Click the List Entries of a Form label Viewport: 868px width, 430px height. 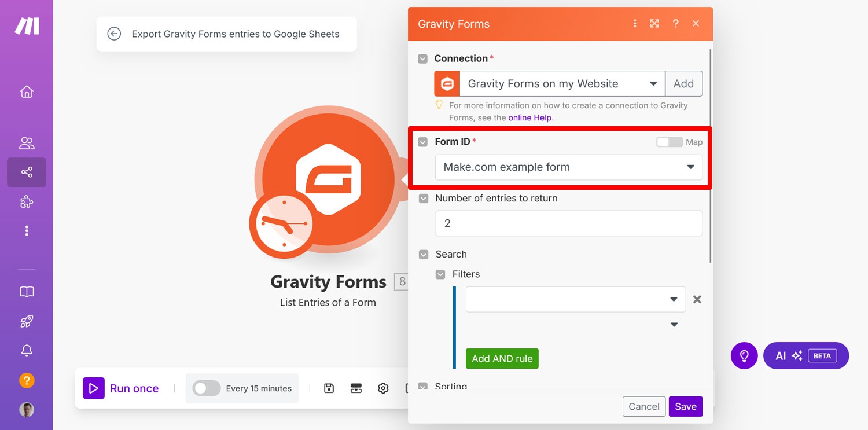[328, 302]
